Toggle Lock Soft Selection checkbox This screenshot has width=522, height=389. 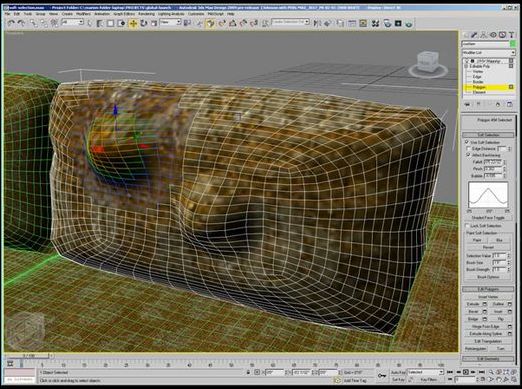467,226
